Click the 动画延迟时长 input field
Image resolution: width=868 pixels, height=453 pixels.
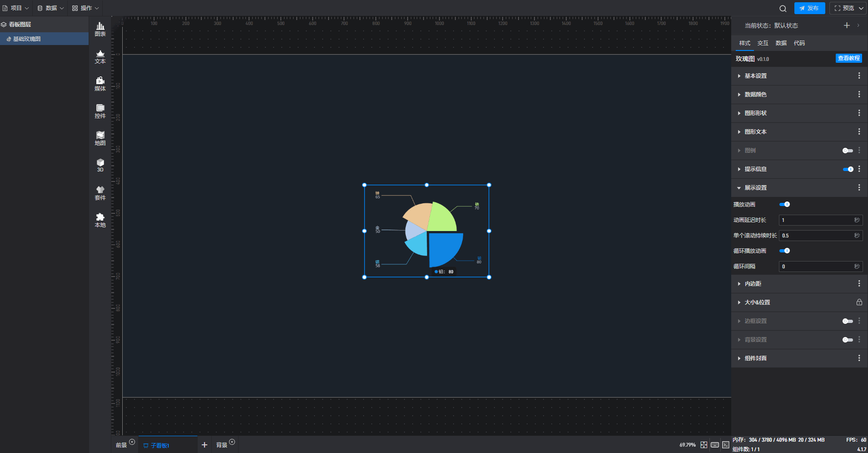coord(816,220)
